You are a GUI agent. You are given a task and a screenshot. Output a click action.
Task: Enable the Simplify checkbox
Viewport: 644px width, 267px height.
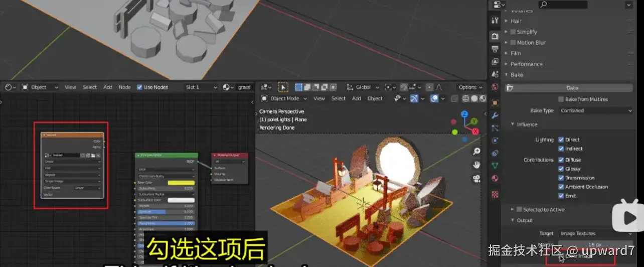[x=513, y=32]
